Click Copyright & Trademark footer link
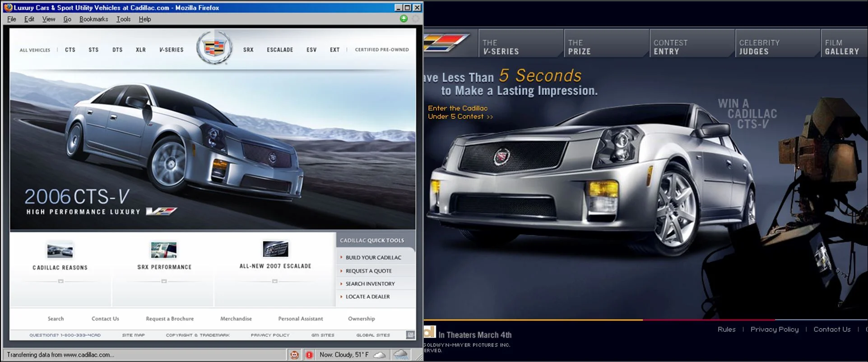868x362 pixels. coord(198,335)
